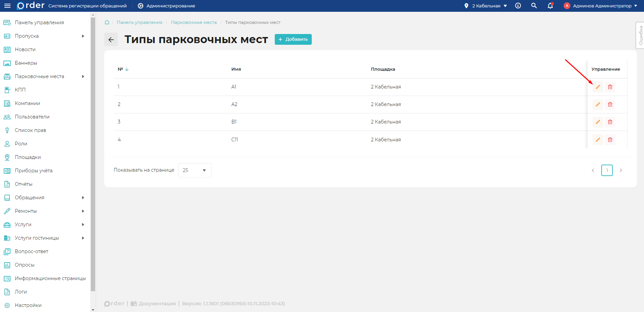Click the Добавить button
This screenshot has width=644, height=312.
point(293,39)
